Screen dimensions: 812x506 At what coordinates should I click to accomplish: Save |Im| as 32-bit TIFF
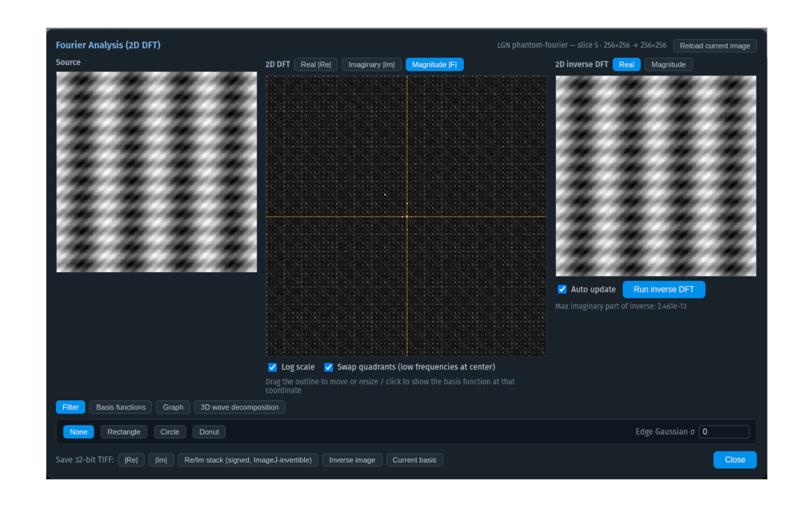coord(161,460)
